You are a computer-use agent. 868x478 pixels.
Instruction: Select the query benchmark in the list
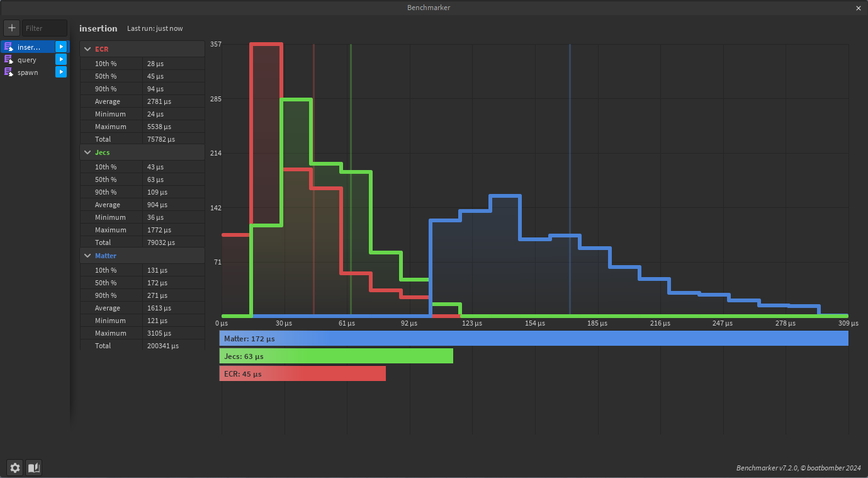pyautogui.click(x=28, y=60)
